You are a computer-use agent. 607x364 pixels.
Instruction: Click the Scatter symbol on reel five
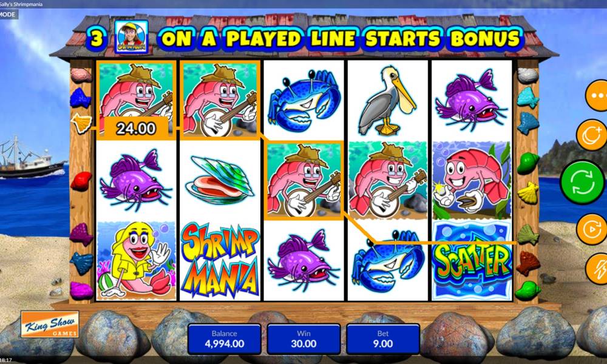click(x=472, y=260)
